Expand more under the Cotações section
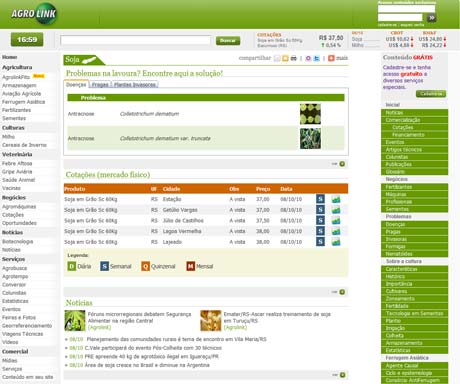Image resolution: width=460 pixels, height=384 pixels. pos(342,292)
